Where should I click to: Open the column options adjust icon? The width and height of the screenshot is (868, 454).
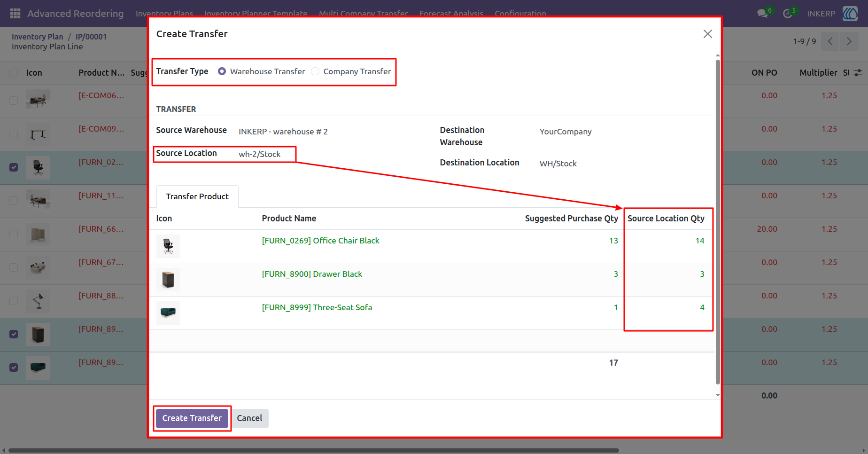(x=858, y=73)
